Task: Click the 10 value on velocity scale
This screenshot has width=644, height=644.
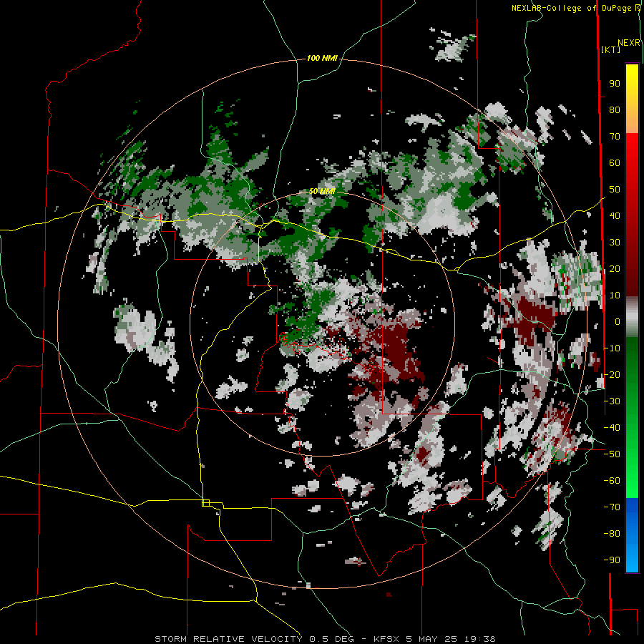Action: point(615,296)
